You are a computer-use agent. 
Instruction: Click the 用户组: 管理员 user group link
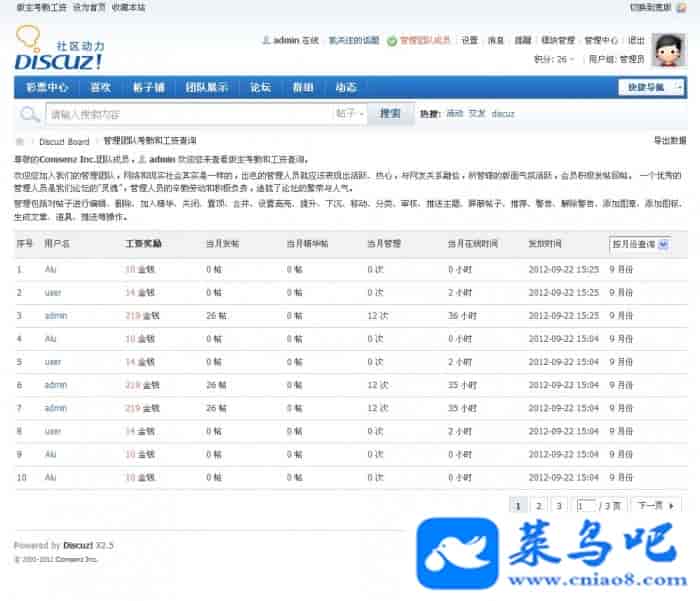pyautogui.click(x=617, y=59)
